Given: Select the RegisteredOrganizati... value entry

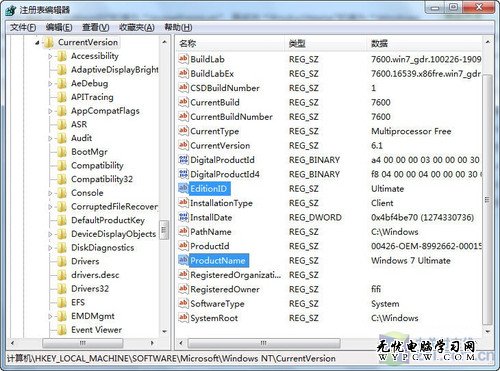Looking at the screenshot, I should click(x=236, y=275).
